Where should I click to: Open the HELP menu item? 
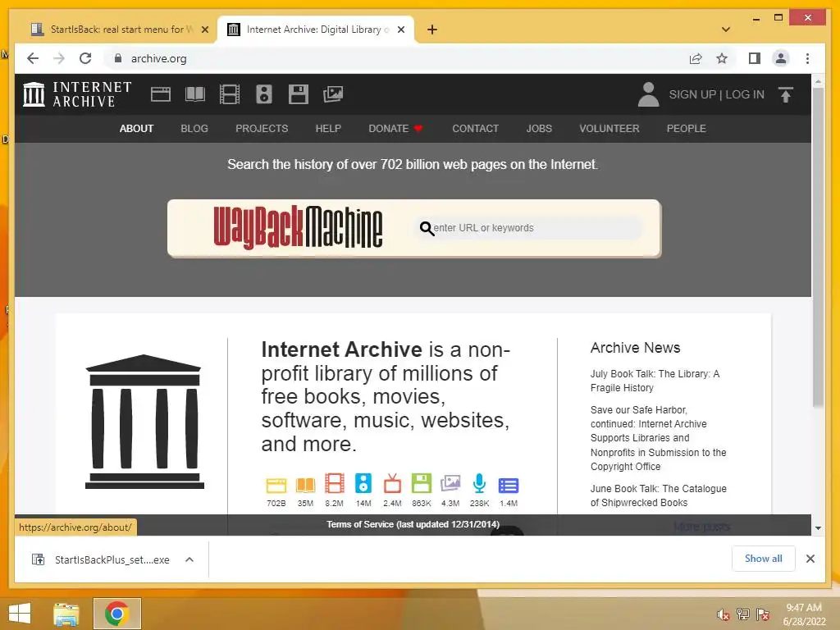[x=328, y=129]
